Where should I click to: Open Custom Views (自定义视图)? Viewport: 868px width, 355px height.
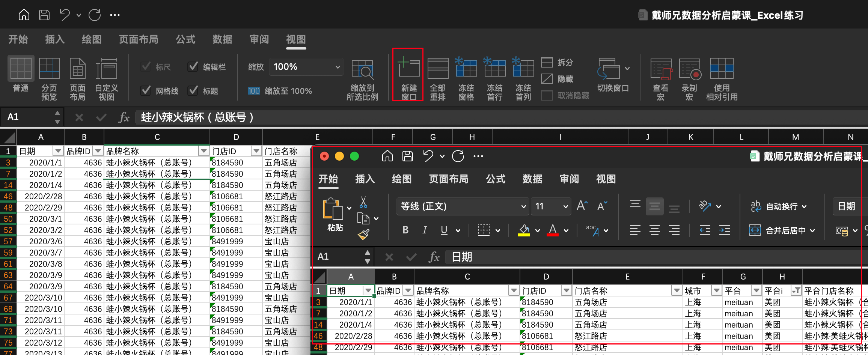click(107, 79)
